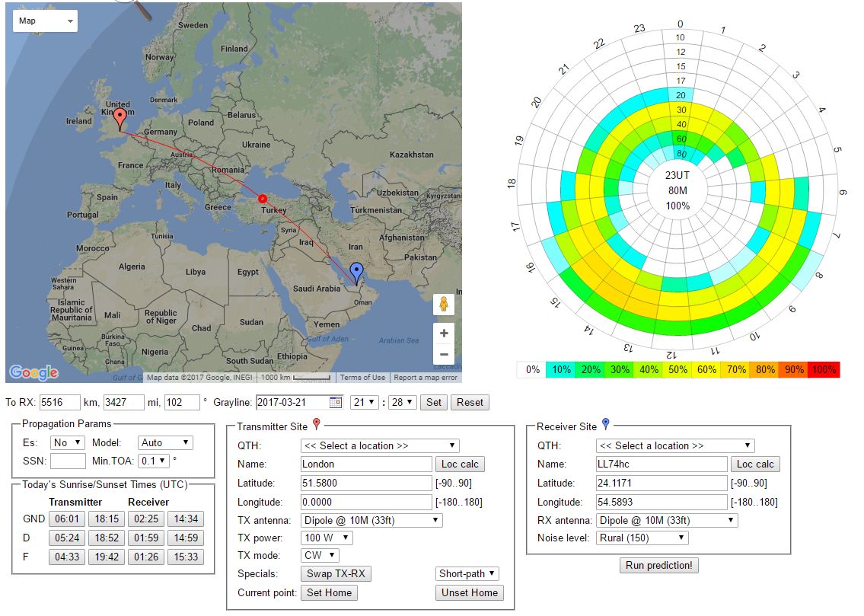Viewport: 864px width, 616px height.
Task: Click the transmitter Name field containing London
Action: coord(366,464)
